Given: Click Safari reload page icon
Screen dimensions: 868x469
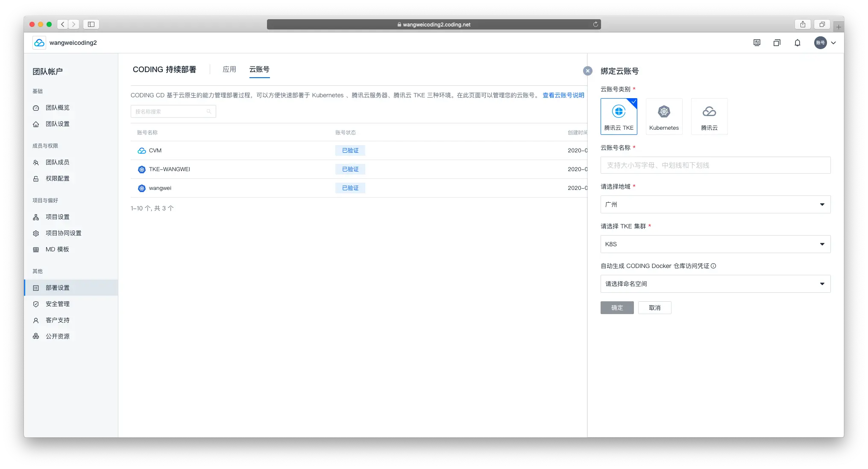Looking at the screenshot, I should tap(595, 24).
